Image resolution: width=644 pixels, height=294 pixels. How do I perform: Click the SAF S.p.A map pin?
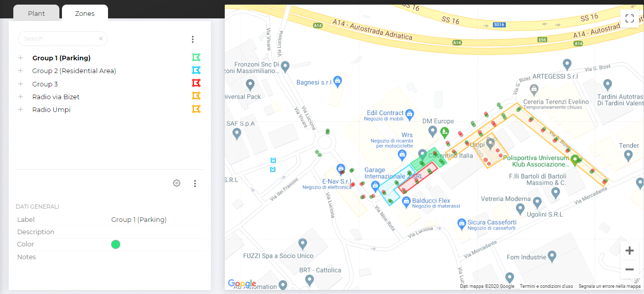237,134
